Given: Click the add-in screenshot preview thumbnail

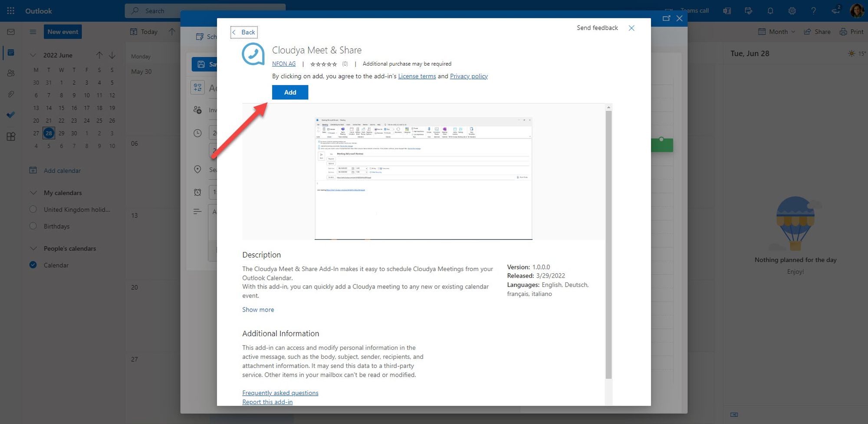Looking at the screenshot, I should [x=423, y=178].
